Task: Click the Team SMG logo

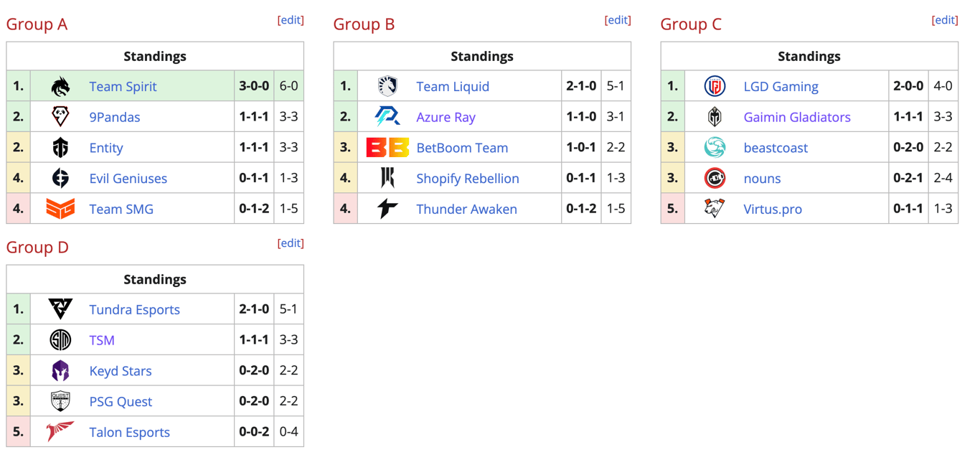Action: (60, 209)
